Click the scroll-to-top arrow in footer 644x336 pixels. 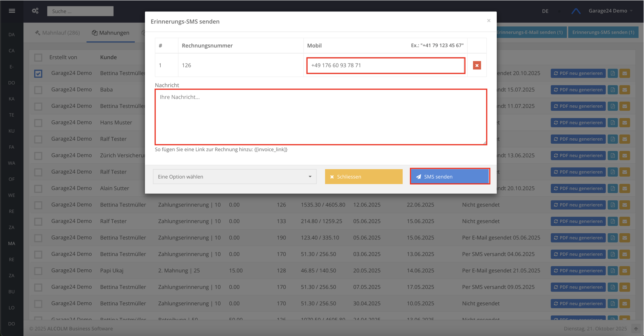coord(636,329)
